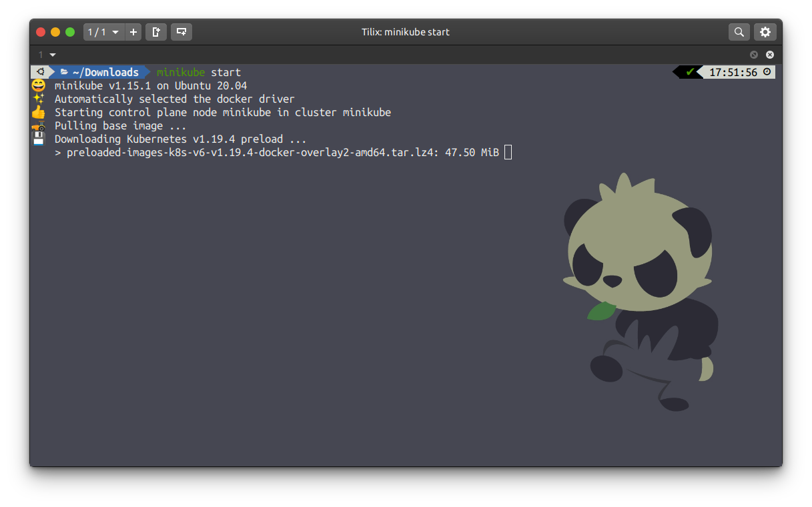Viewport: 812px width, 507px height.
Task: Click the 'Pulling base image ...' line
Action: coord(121,125)
